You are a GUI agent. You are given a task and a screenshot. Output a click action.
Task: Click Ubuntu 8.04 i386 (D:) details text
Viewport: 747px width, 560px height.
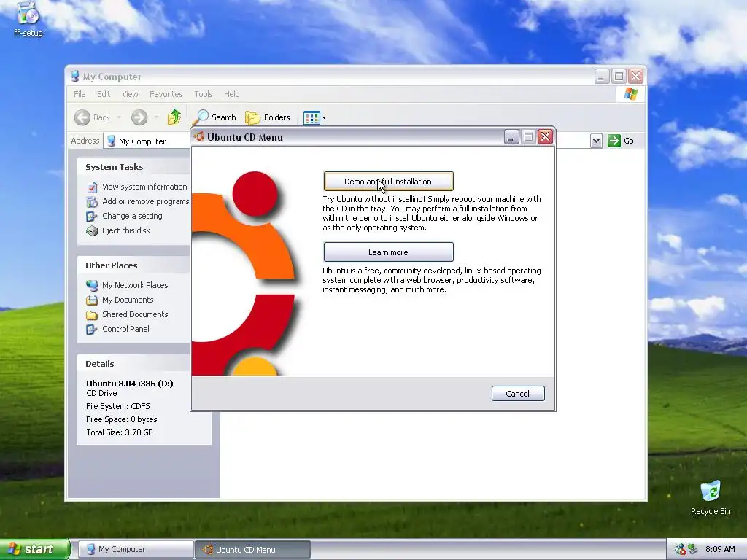tap(130, 384)
